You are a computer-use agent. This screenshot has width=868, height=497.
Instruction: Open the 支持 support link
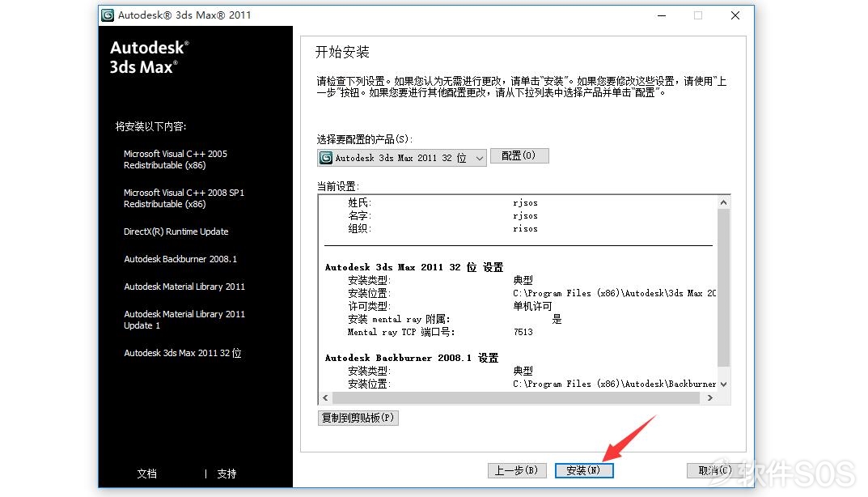tap(227, 474)
